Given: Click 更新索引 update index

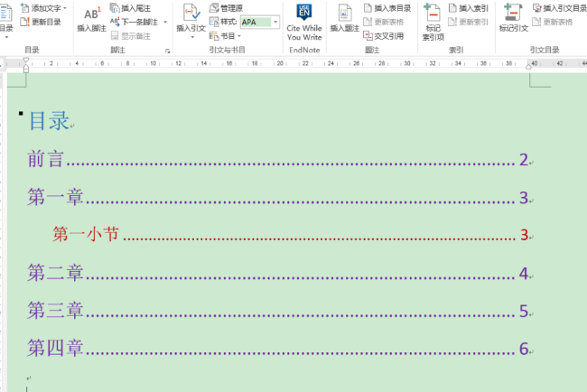Looking at the screenshot, I should (x=469, y=22).
